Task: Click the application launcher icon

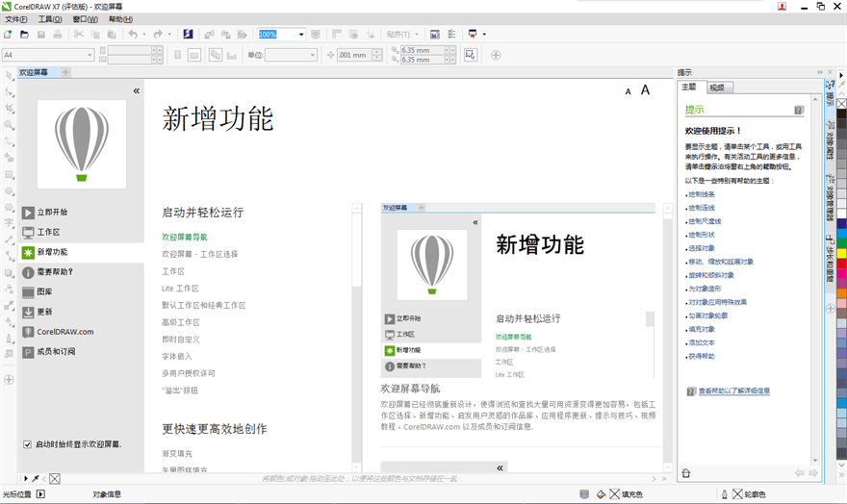Action: (473, 34)
